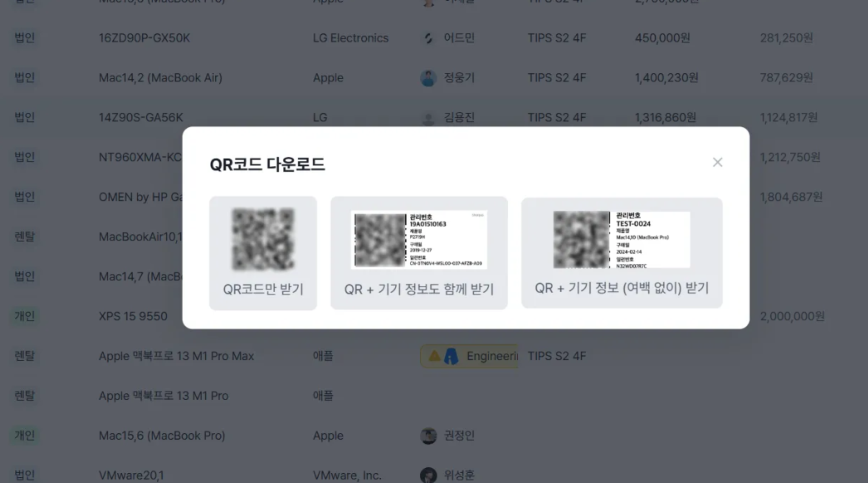The height and width of the screenshot is (483, 868).
Task: Choose QR + 기기 정보 (여백 없이) 받기
Action: pos(622,252)
